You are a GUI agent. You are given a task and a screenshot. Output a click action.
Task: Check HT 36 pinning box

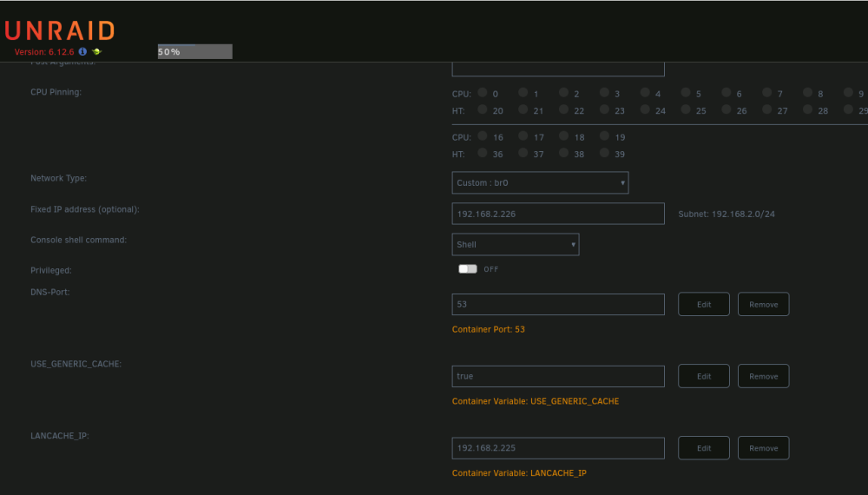(482, 153)
